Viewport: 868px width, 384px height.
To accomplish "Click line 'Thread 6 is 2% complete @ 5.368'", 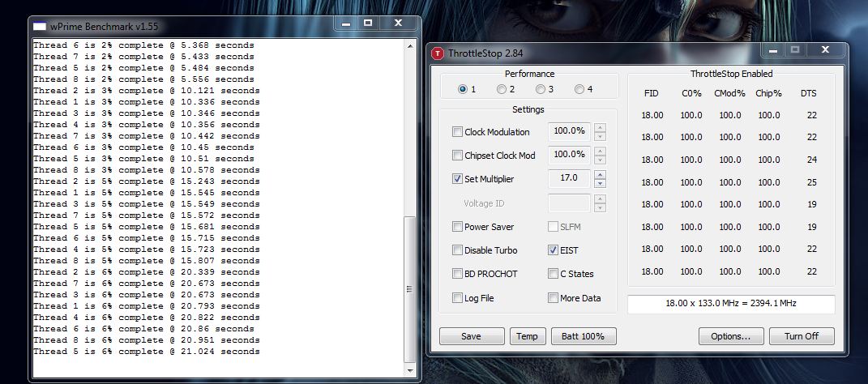I will (143, 45).
